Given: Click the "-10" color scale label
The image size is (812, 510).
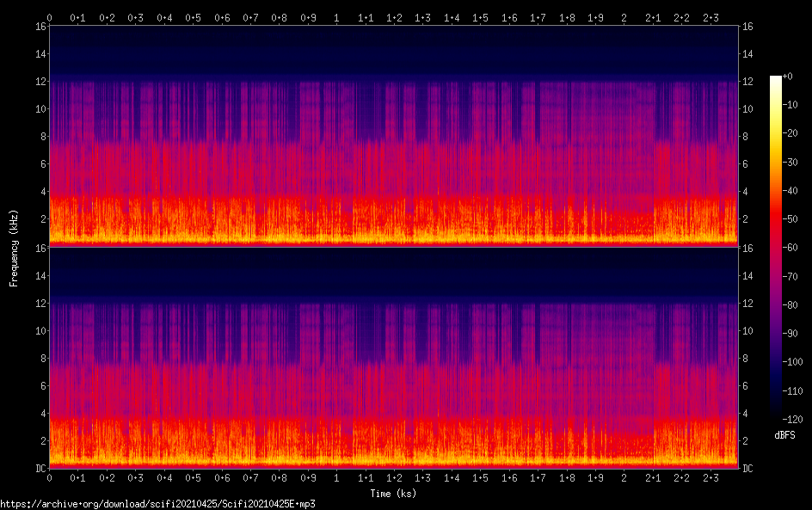Looking at the screenshot, I should pos(790,105).
